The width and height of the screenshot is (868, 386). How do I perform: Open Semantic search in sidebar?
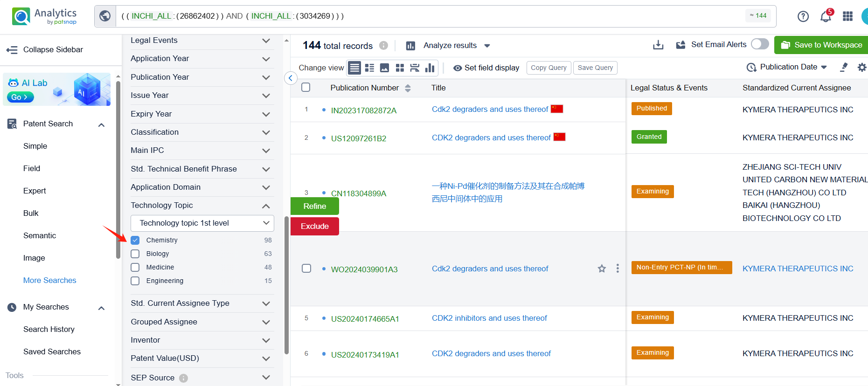tap(40, 235)
